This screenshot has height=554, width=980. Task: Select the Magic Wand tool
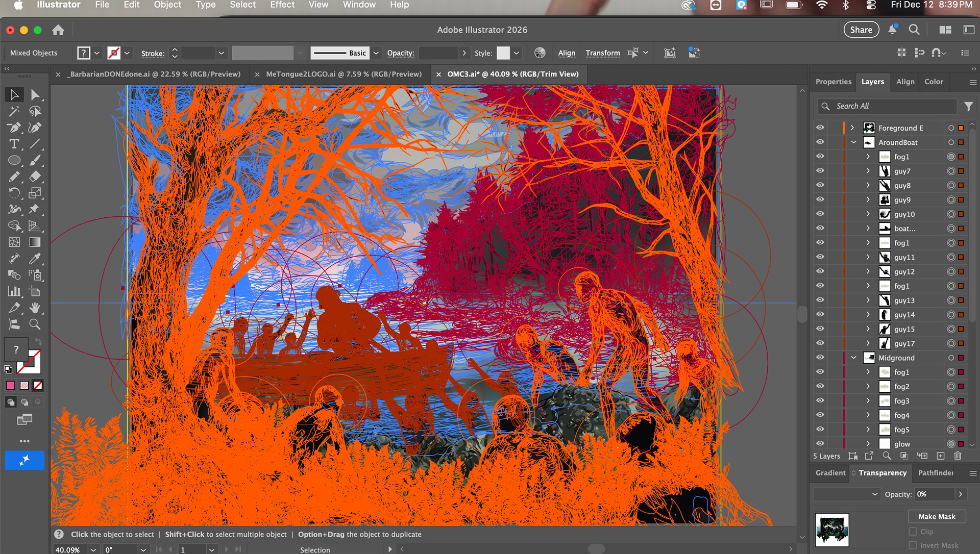click(x=14, y=111)
